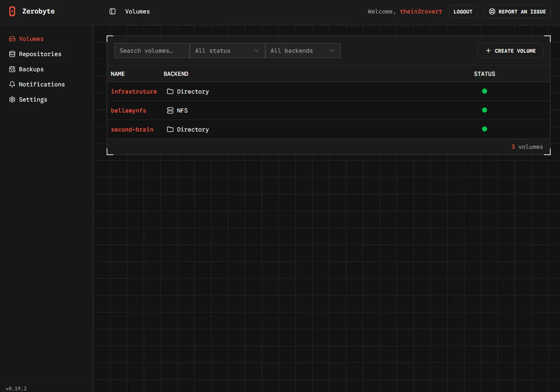560x392 pixels.
Task: Click the folder icon in infrastruture row
Action: pos(170,91)
